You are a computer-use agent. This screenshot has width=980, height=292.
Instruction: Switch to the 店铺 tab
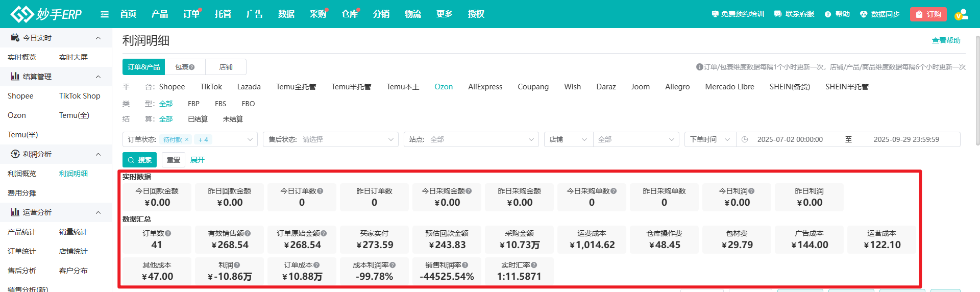coord(226,67)
